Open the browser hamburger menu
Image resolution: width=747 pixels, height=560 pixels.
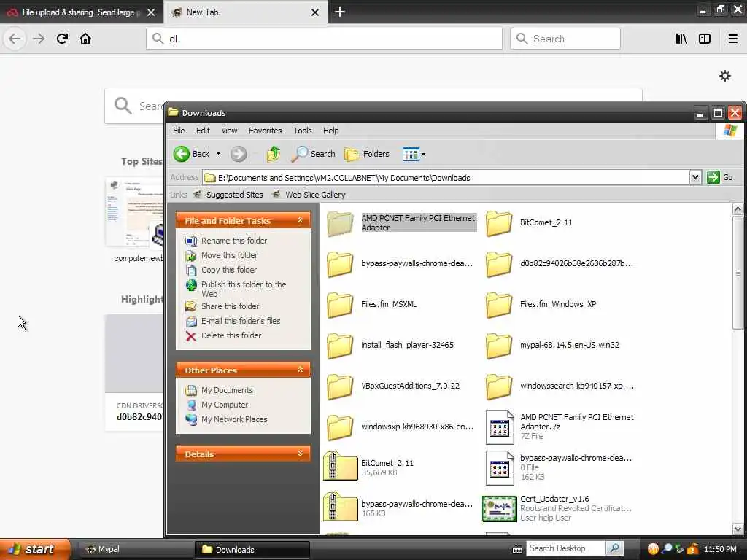click(x=733, y=39)
